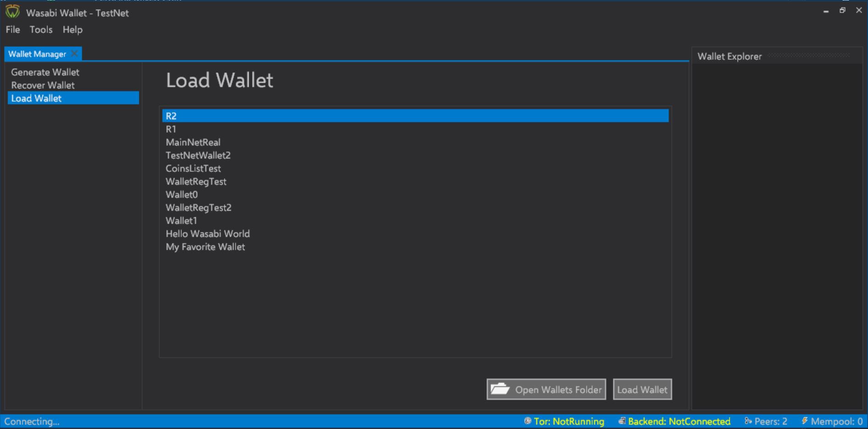Select the Hello Wasabi World wallet
Screen dimensions: 868x429
[415, 233]
